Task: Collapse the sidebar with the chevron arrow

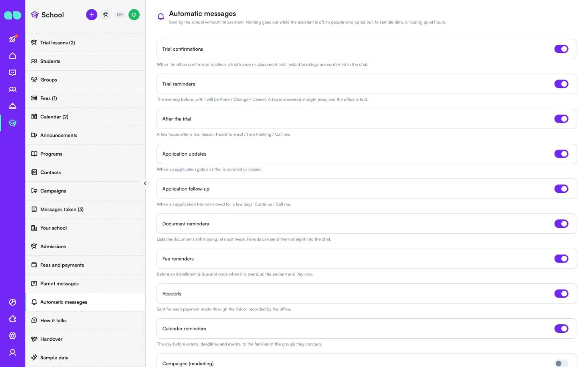Action: pyautogui.click(x=145, y=183)
